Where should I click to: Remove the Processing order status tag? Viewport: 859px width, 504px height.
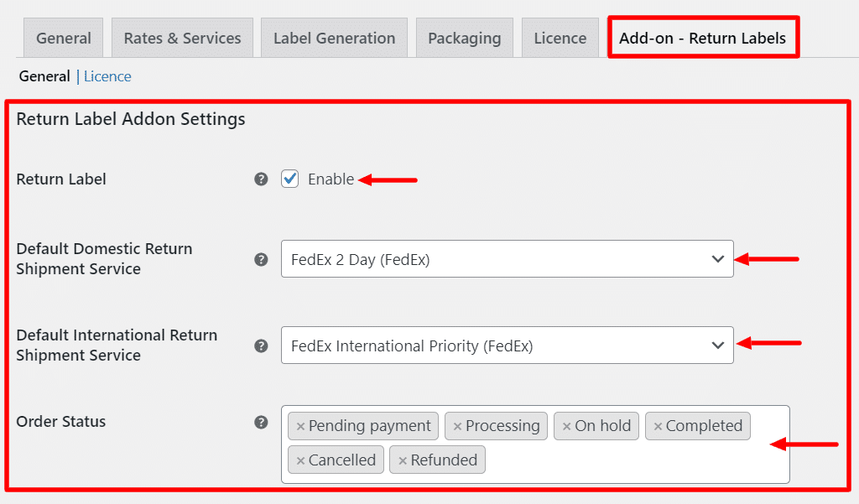pos(458,426)
